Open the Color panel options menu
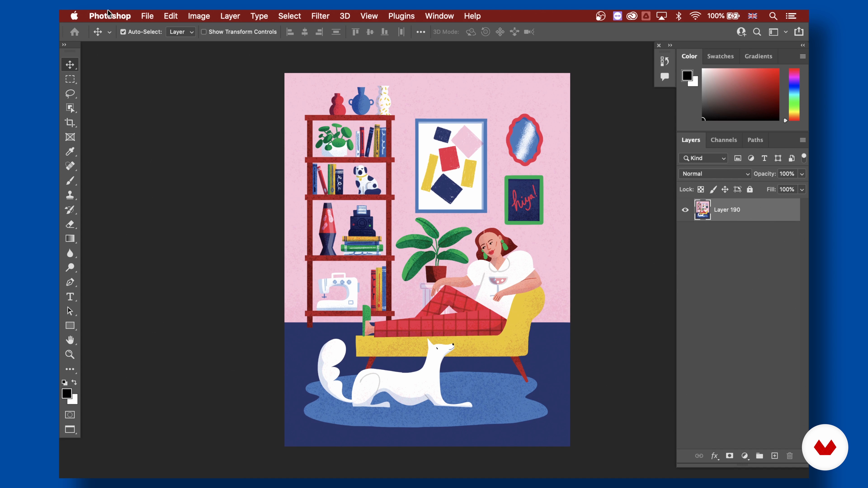 (803, 56)
